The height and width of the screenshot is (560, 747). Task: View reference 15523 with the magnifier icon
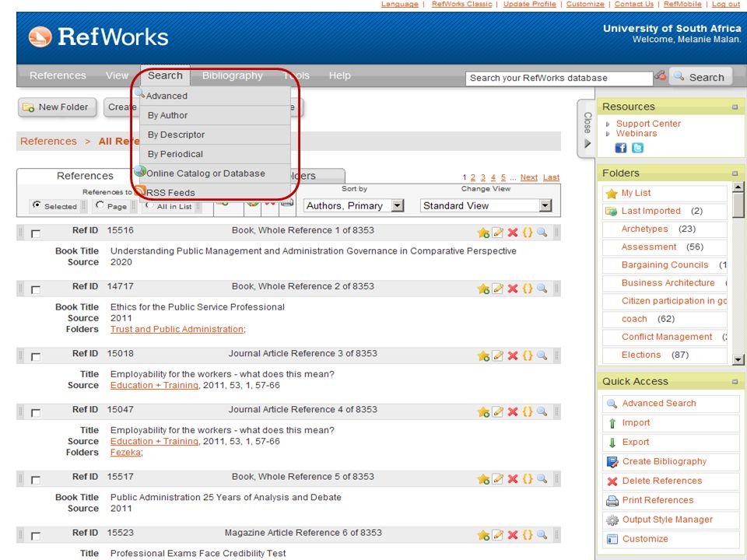point(542,535)
